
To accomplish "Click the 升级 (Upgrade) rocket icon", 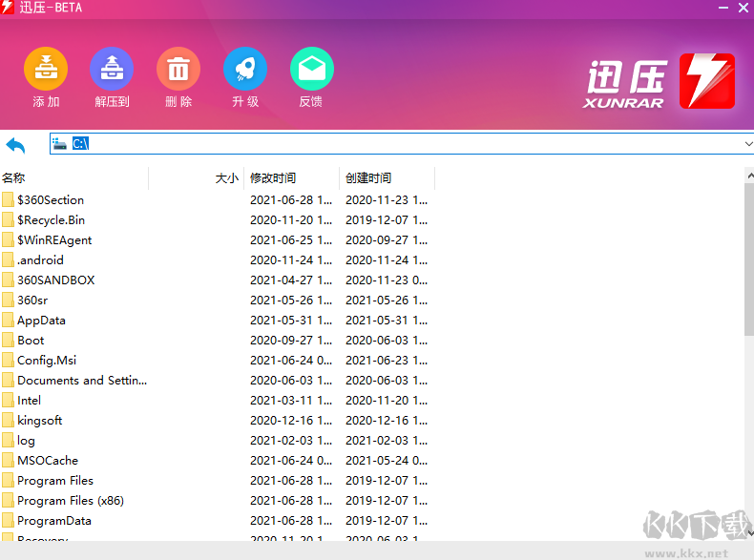I will 245,69.
